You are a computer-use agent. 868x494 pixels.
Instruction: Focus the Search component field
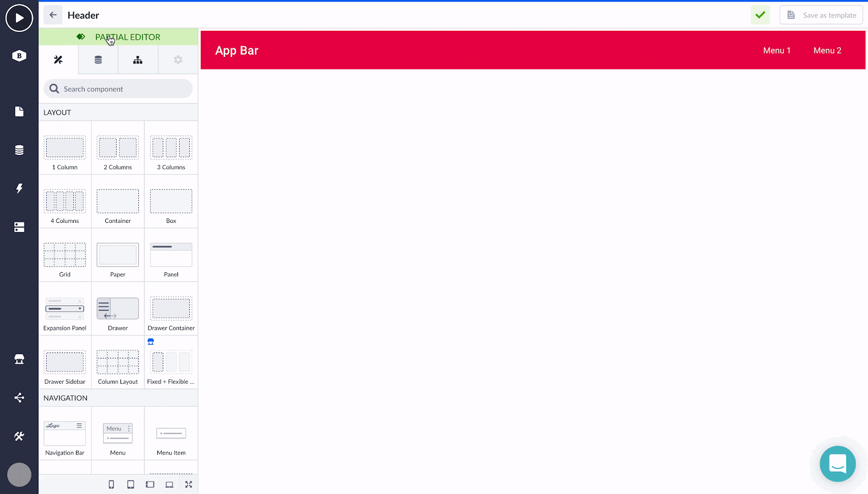pyautogui.click(x=118, y=89)
